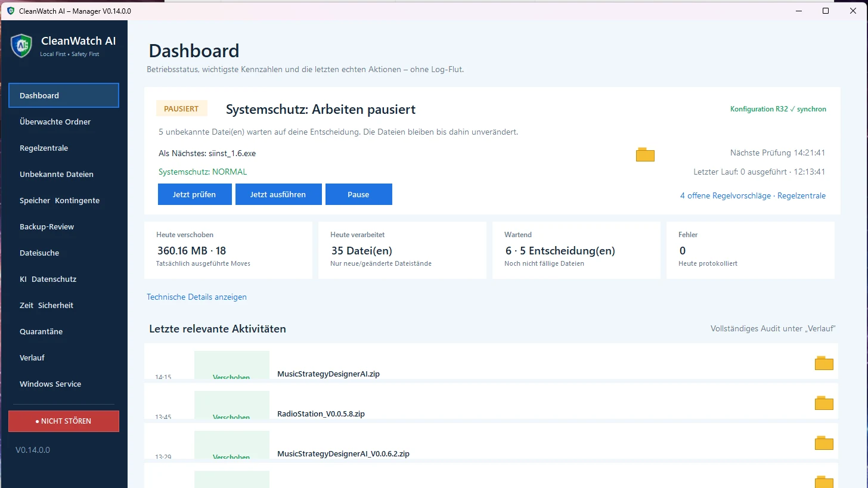868x488 pixels.
Task: Open Verlauf in the sidebar
Action: pos(64,358)
